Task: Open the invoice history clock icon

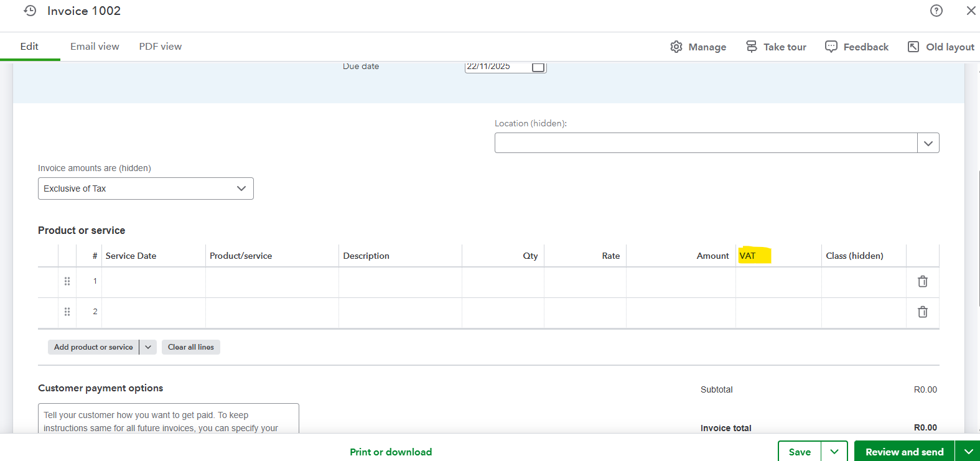Action: click(x=30, y=11)
